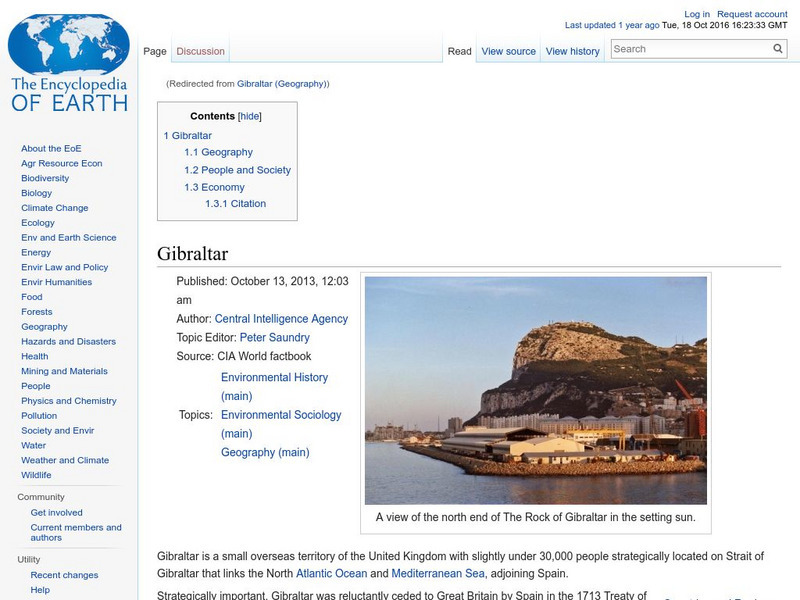This screenshot has height=600, width=800.
Task: Open the View history tab
Action: point(572,51)
